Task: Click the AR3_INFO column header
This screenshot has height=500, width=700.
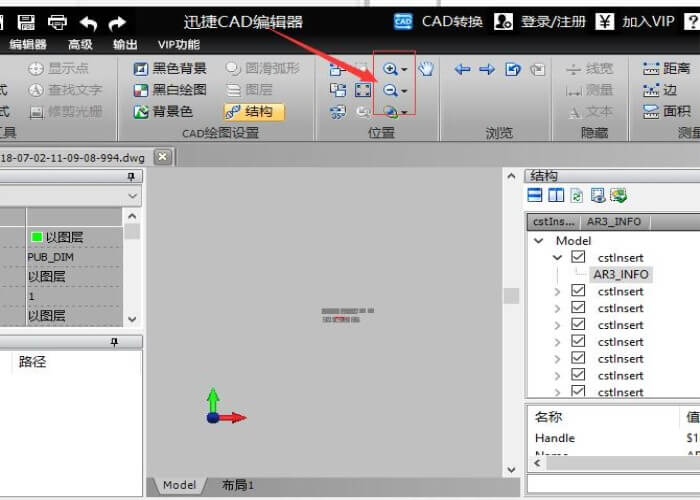Action: [x=614, y=221]
